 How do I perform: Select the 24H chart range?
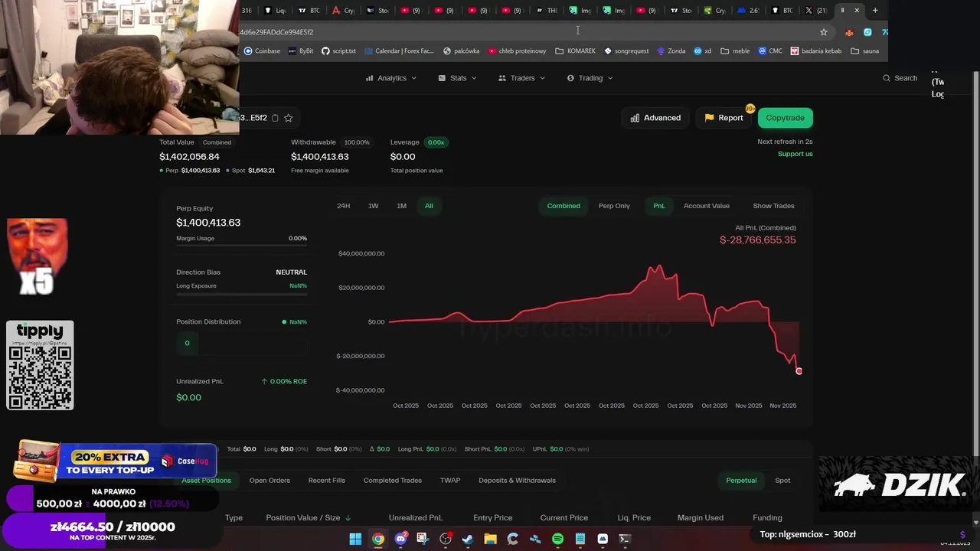tap(344, 206)
